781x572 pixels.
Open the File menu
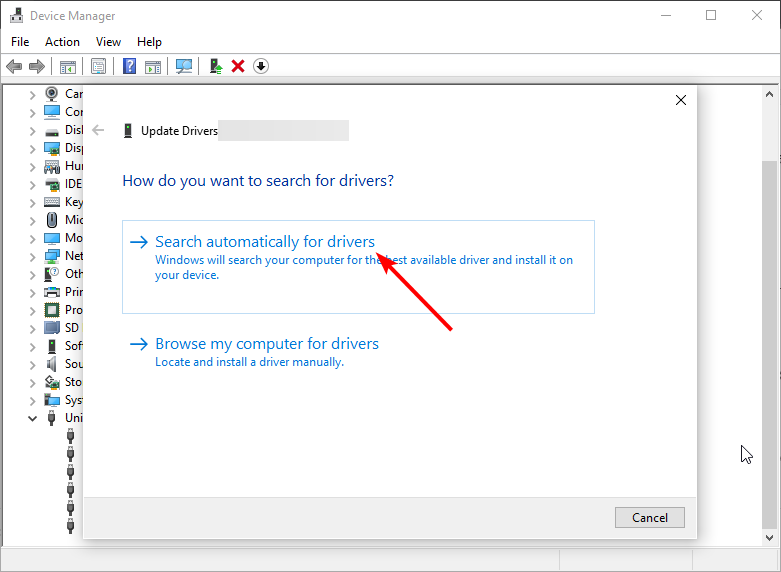click(20, 42)
